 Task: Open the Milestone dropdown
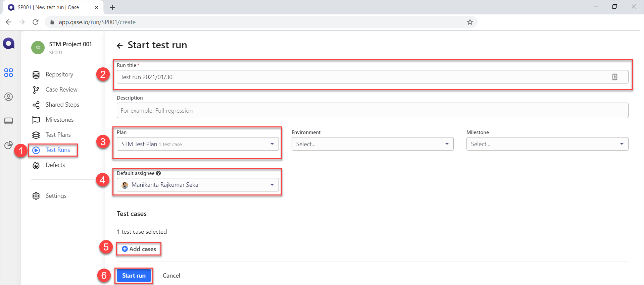click(547, 144)
